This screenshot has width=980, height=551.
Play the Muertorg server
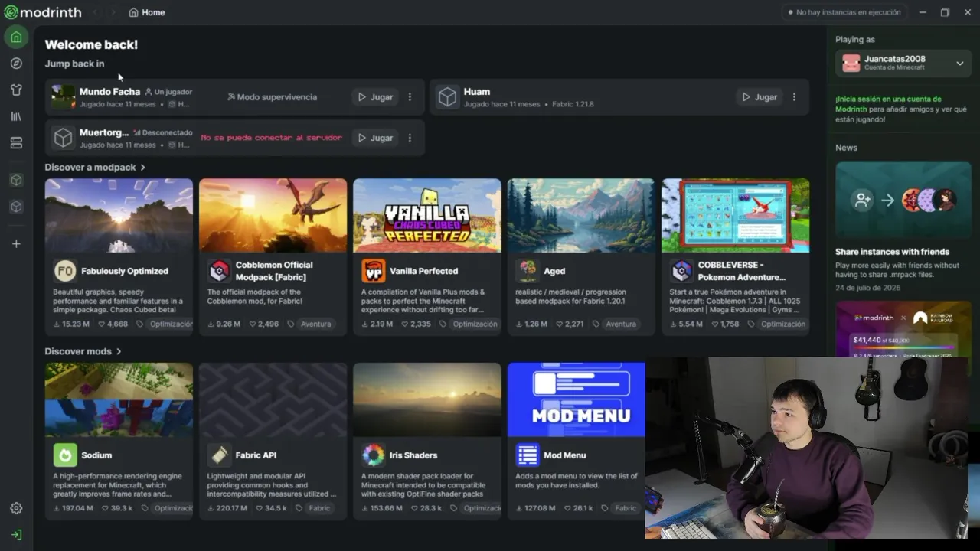point(375,138)
